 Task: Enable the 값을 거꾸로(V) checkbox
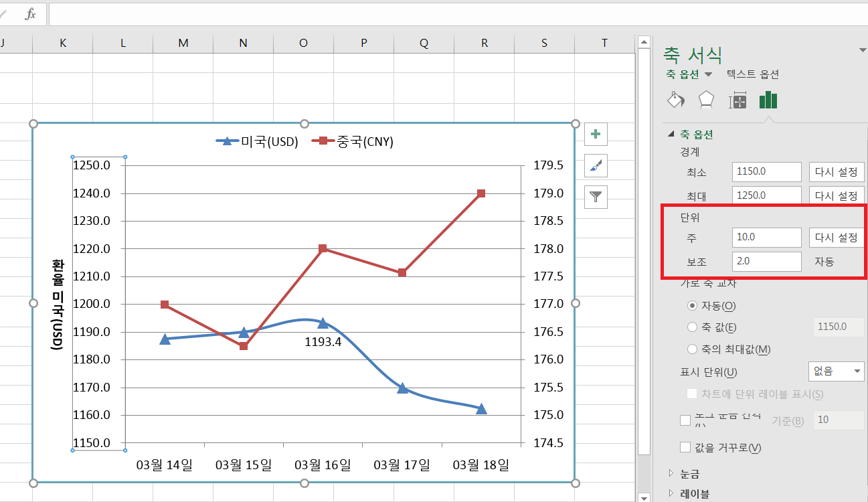click(x=685, y=447)
